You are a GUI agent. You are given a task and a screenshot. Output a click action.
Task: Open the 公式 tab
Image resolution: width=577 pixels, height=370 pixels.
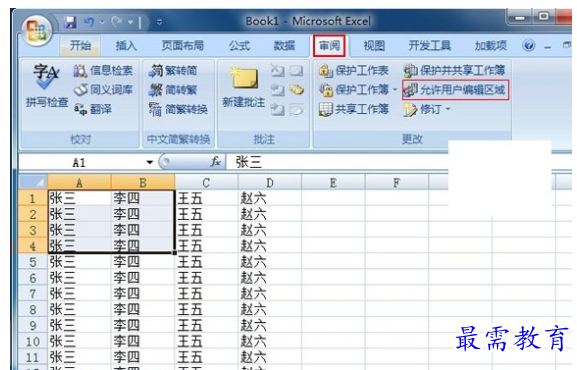coord(239,46)
